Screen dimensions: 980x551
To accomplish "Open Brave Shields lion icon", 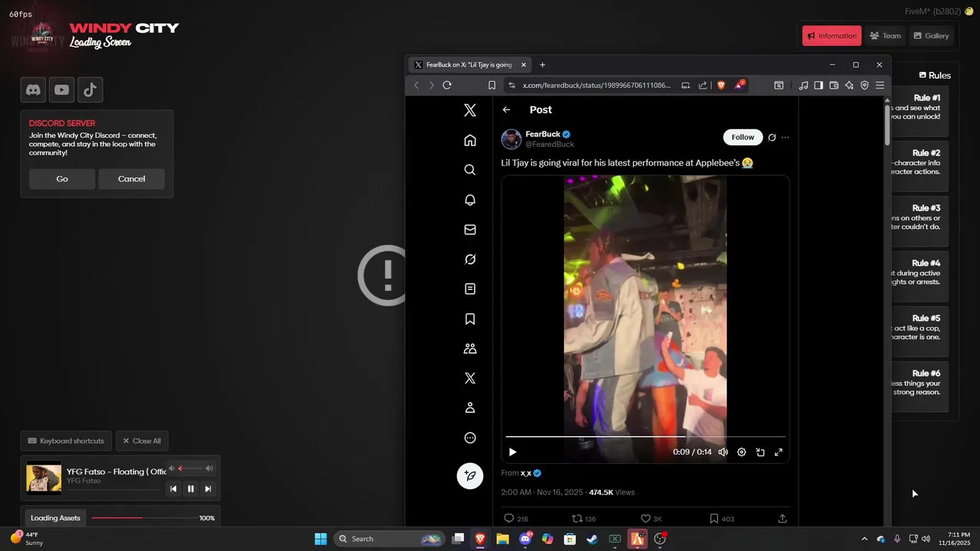I will click(x=720, y=85).
